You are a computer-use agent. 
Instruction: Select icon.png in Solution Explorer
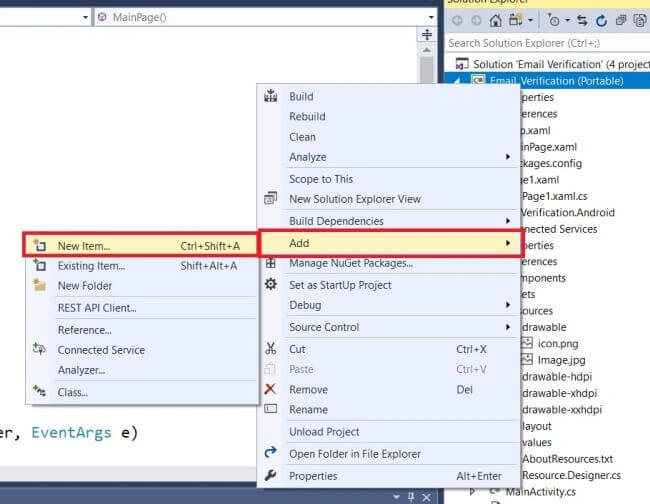pos(558,344)
